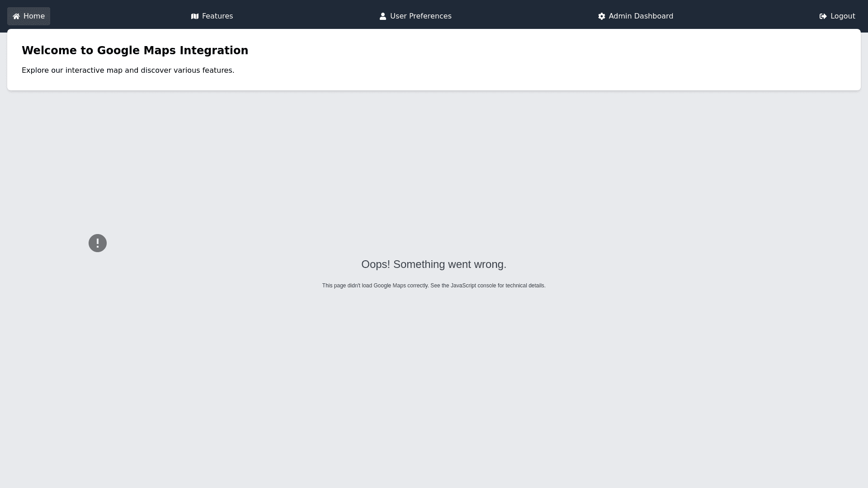The width and height of the screenshot is (868, 488).
Task: Open the User Preferences text link
Action: click(x=420, y=16)
